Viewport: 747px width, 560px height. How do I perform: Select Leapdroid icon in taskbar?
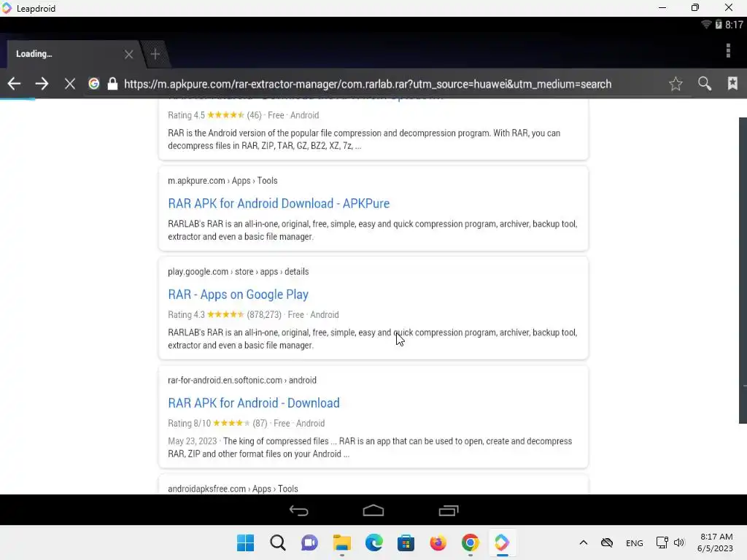tap(502, 542)
